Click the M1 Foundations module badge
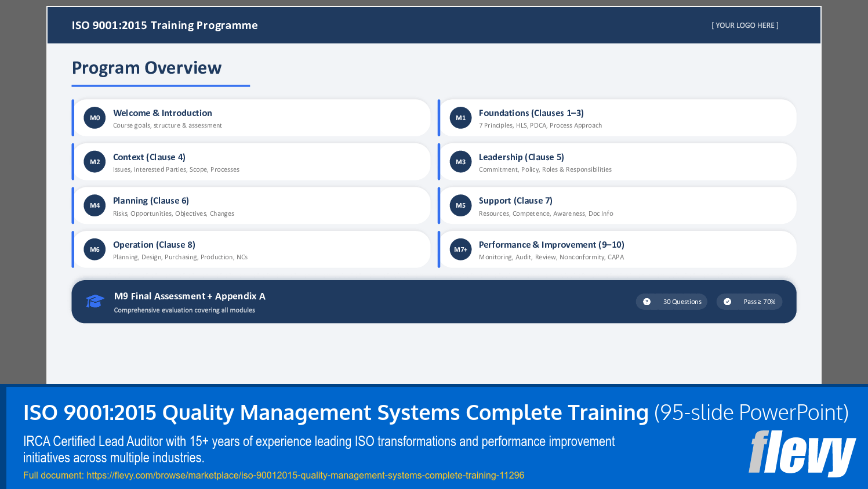This screenshot has width=868, height=489. [x=460, y=117]
